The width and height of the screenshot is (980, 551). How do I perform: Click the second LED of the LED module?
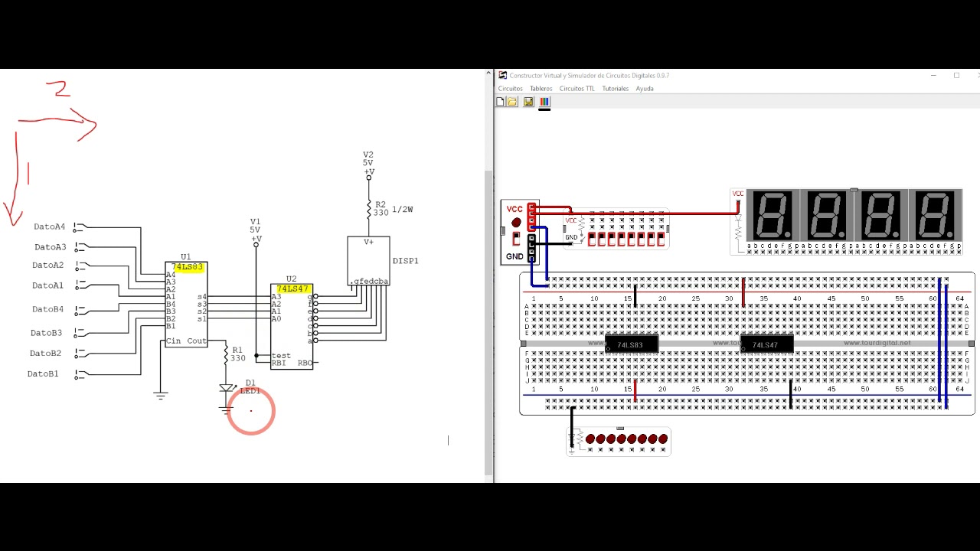[601, 439]
